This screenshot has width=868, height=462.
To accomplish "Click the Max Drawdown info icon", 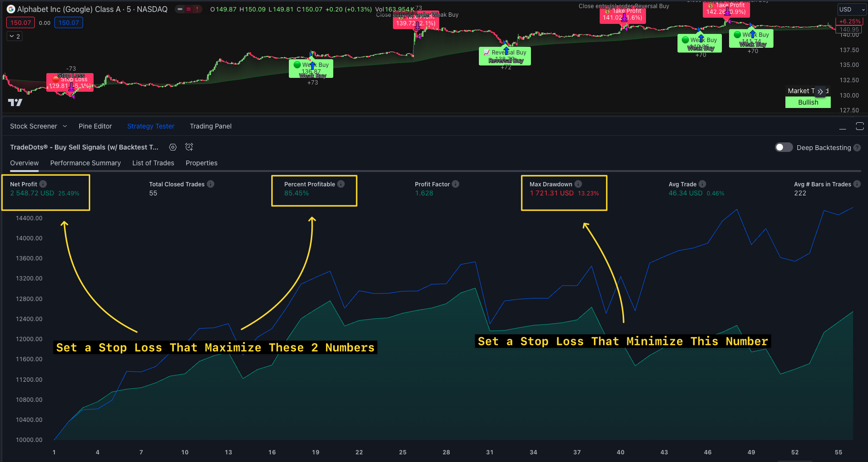I will tap(578, 184).
